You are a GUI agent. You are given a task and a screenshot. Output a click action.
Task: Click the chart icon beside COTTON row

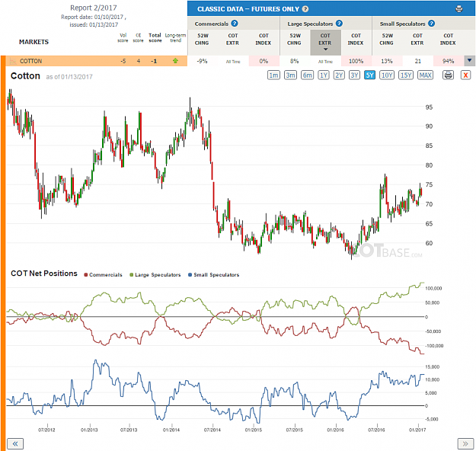click(13, 61)
